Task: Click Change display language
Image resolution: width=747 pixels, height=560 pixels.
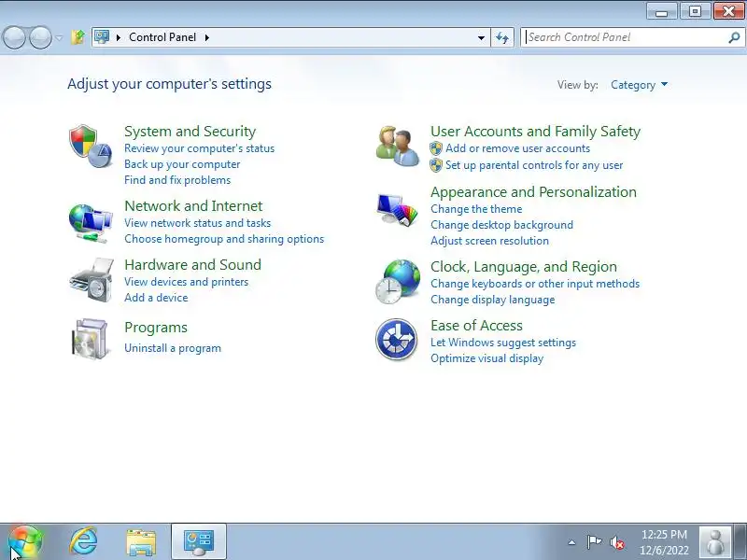Action: [x=493, y=300]
